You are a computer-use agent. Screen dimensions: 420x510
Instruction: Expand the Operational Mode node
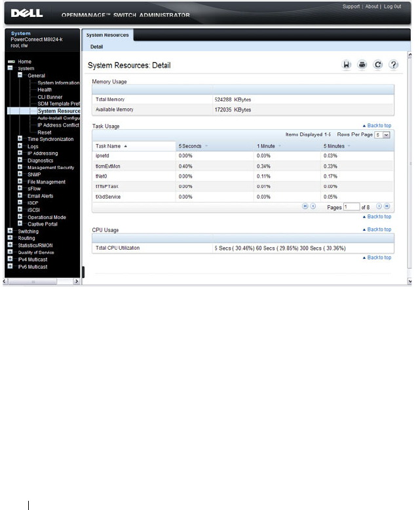tap(20, 216)
